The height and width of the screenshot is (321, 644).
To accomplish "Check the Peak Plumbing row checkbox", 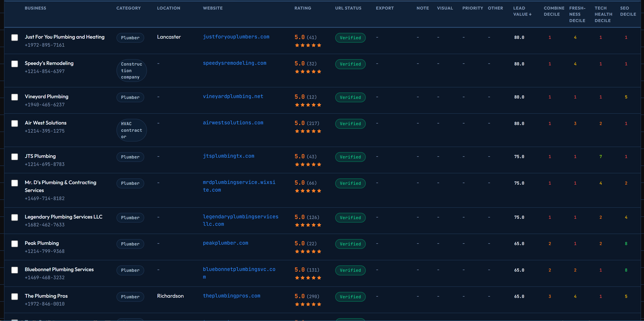I will (15, 244).
